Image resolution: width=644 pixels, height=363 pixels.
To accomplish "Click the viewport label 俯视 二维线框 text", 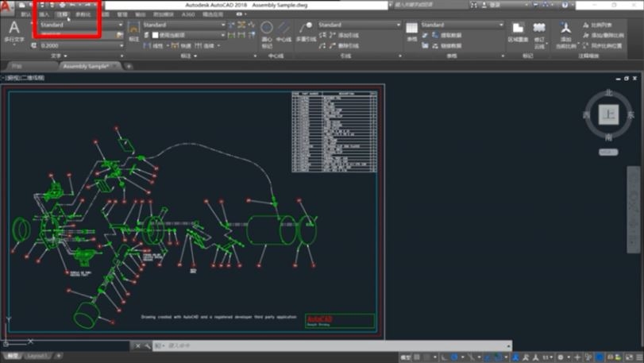I will [24, 78].
